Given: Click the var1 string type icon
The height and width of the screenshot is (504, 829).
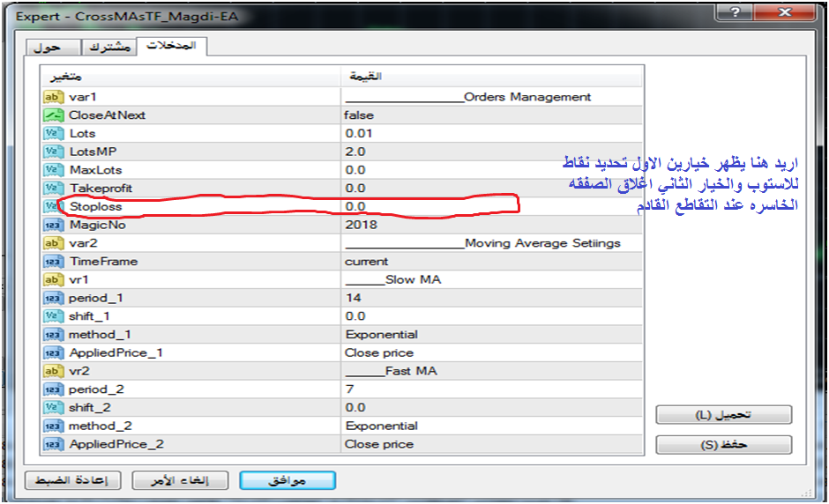Looking at the screenshot, I should [54, 97].
